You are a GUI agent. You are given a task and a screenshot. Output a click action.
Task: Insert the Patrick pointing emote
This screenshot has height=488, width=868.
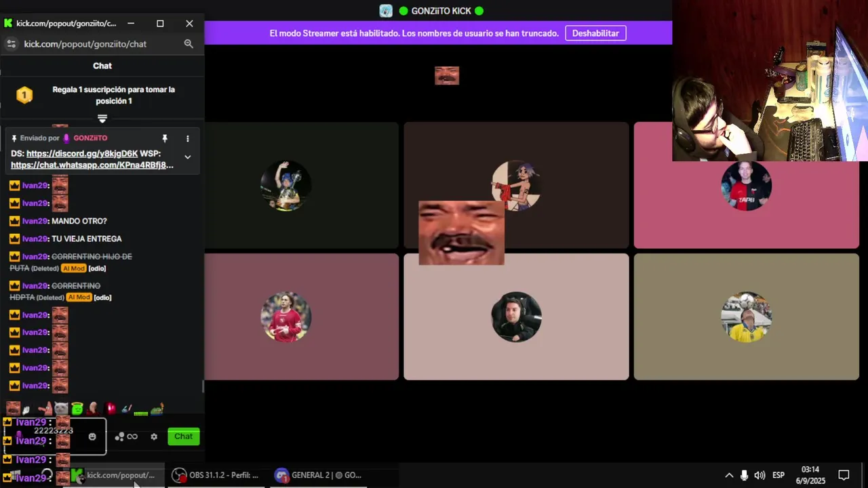click(x=45, y=409)
